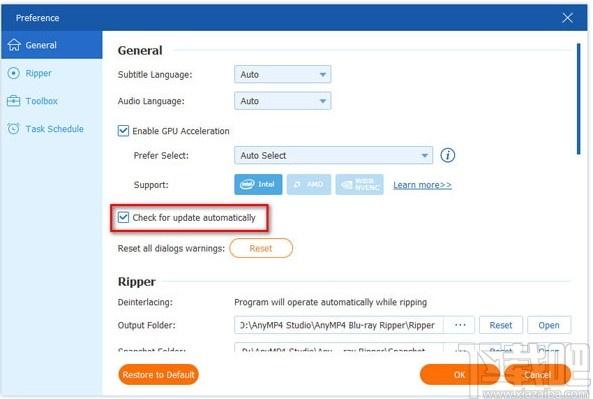This screenshot has height=399, width=593.
Task: Select the AMD GPU support badge
Action: (309, 185)
